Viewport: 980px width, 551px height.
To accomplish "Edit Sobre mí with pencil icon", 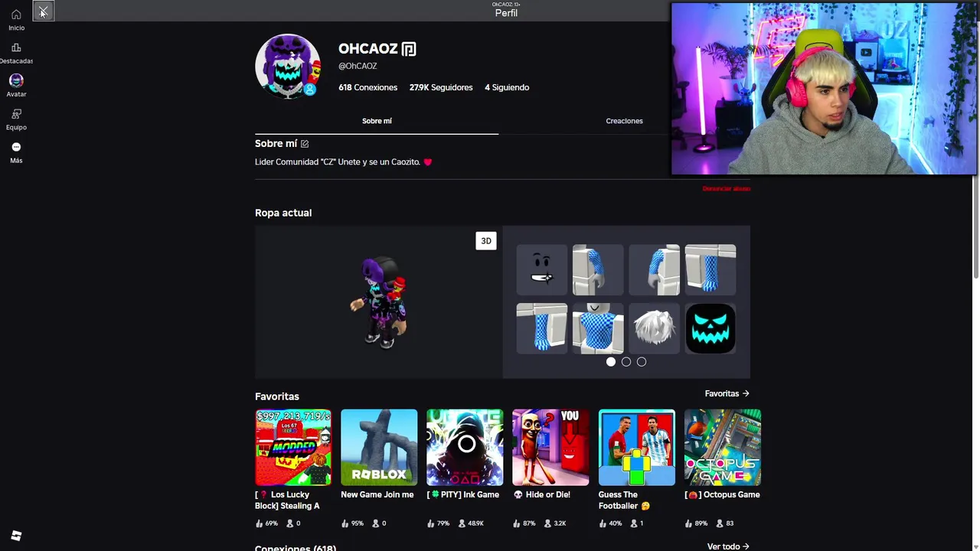I will click(305, 144).
